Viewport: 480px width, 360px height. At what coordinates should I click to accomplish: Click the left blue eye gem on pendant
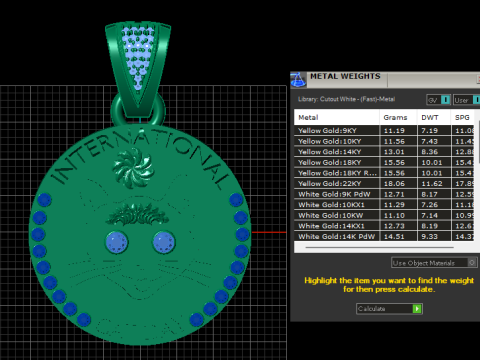coord(117,242)
